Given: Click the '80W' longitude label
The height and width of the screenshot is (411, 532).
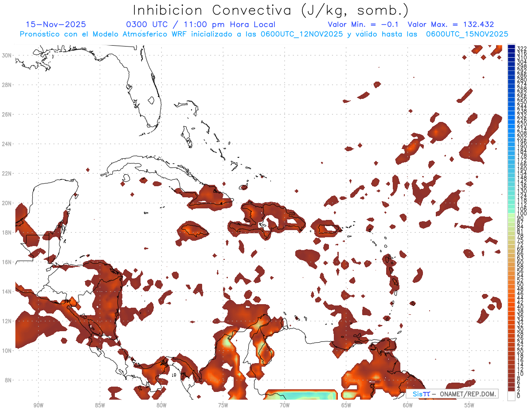Looking at the screenshot, I should 162,405.
